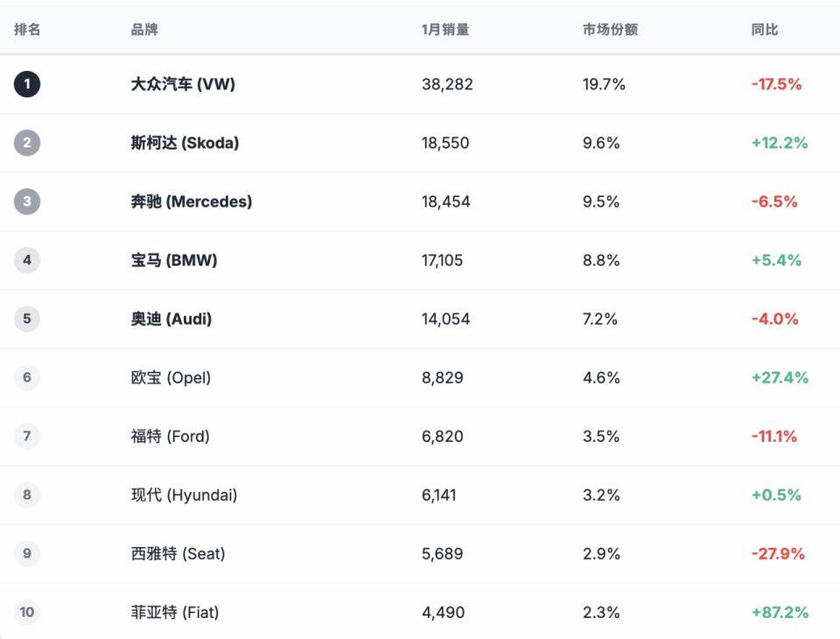Click the rank 1 badge icon
Viewport: 840px width, 639px height.
point(27,84)
